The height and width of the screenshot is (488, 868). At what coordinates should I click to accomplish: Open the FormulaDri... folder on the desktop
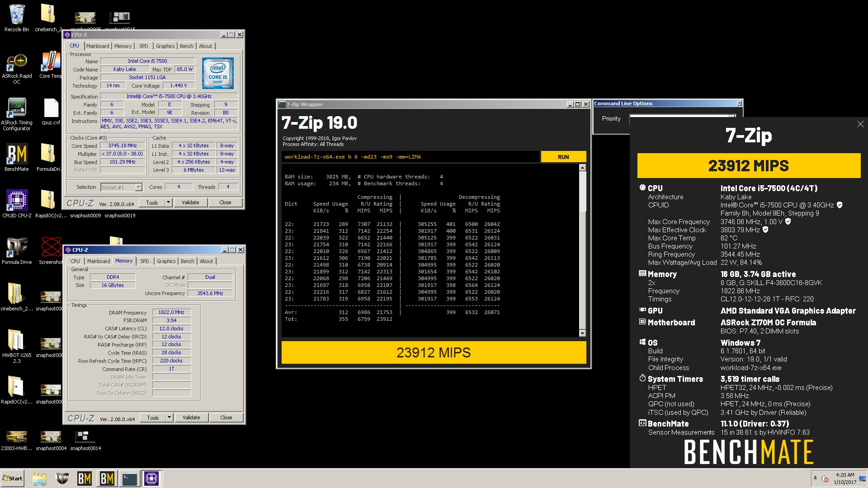tap(48, 158)
